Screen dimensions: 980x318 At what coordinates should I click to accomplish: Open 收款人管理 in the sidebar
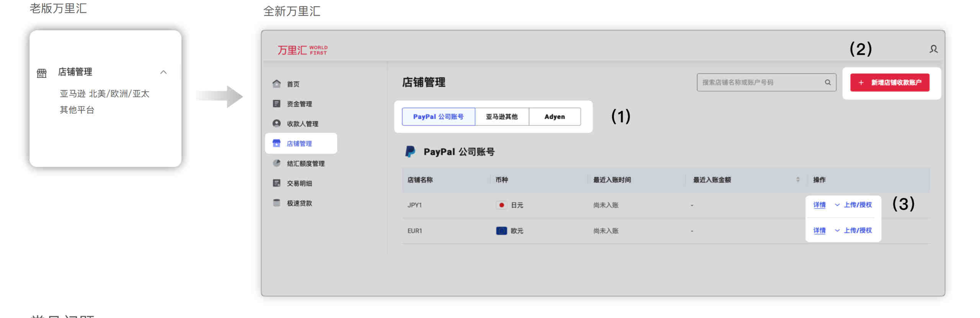click(x=302, y=124)
